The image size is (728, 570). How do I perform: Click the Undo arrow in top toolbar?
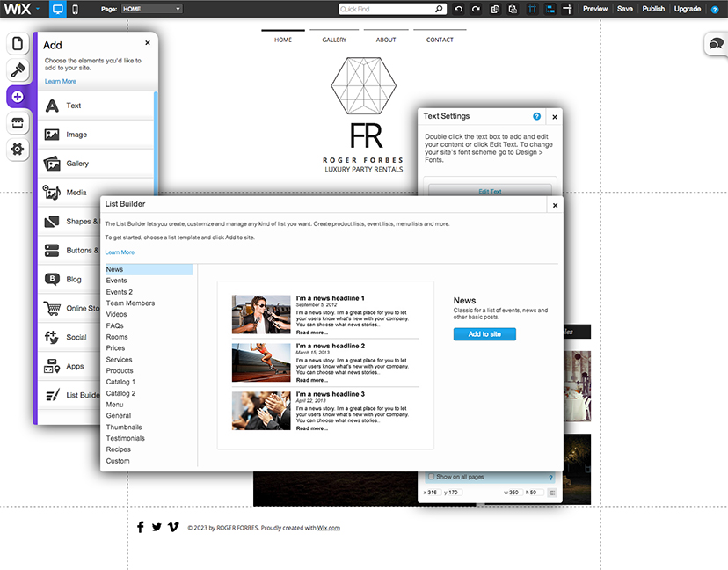pos(458,9)
